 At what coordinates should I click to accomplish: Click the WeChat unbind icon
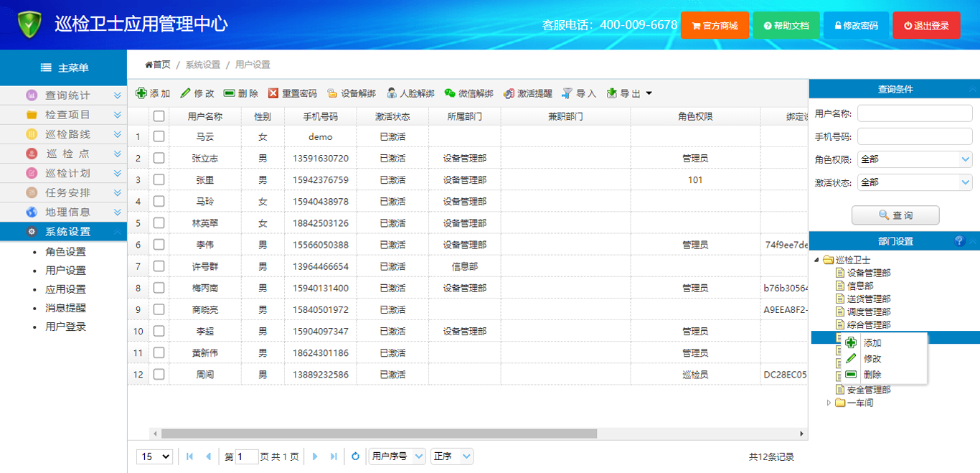pos(450,93)
